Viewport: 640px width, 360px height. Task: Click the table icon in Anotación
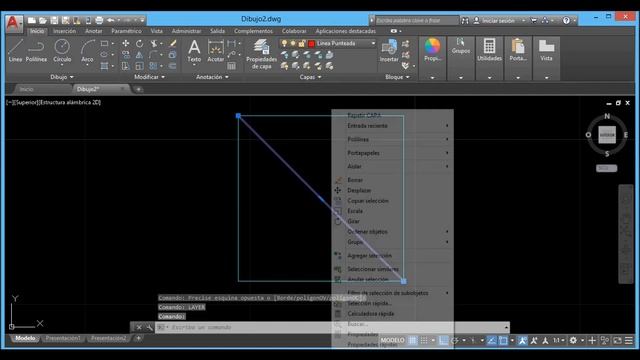pyautogui.click(x=231, y=66)
